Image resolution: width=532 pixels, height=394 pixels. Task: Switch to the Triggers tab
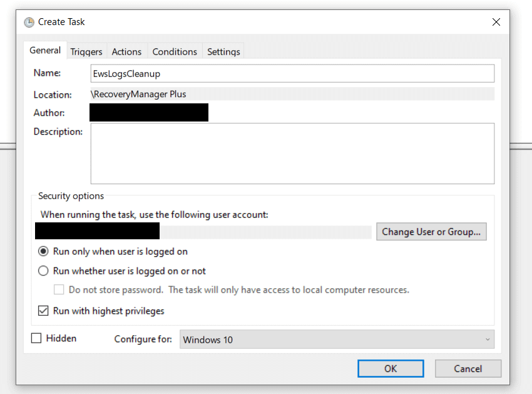coord(86,51)
